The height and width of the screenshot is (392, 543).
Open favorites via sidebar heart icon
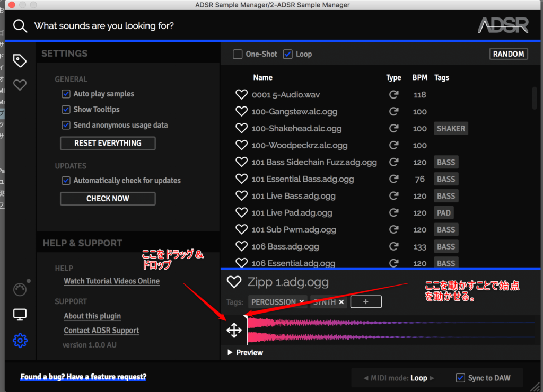20,85
